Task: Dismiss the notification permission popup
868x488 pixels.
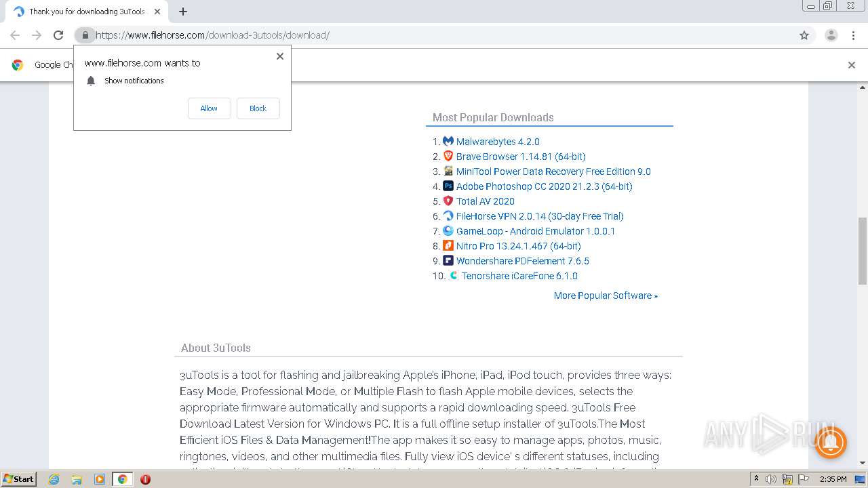Action: pos(279,56)
